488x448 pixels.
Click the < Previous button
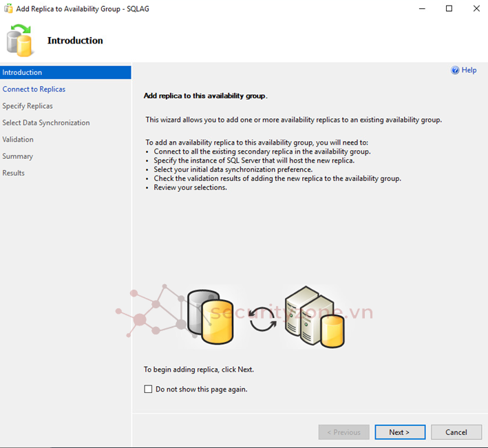[x=343, y=432]
